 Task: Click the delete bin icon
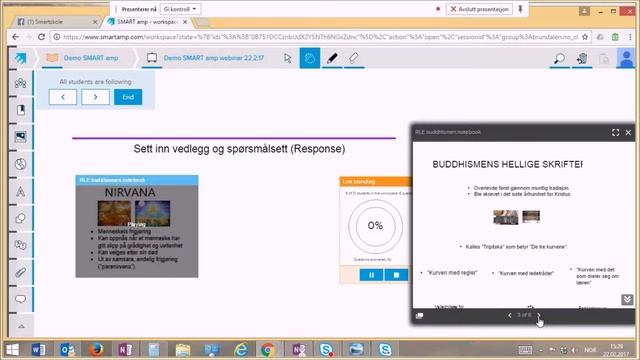(x=582, y=58)
